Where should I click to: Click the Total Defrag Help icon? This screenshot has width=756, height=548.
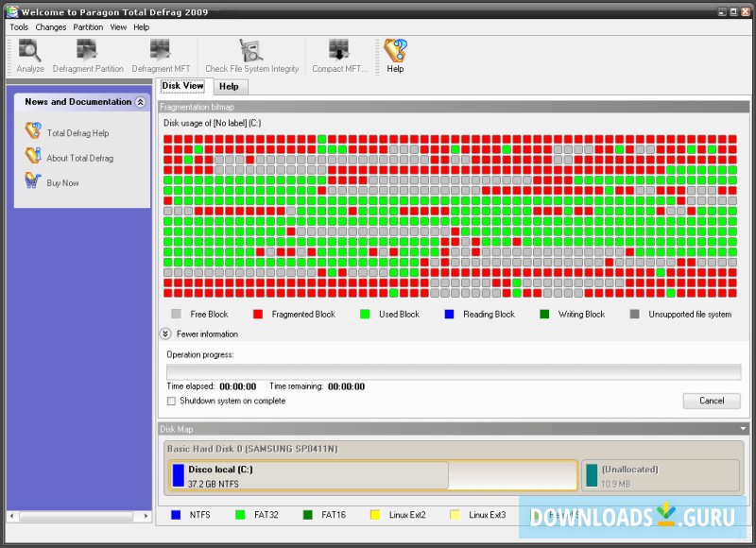pos(33,130)
